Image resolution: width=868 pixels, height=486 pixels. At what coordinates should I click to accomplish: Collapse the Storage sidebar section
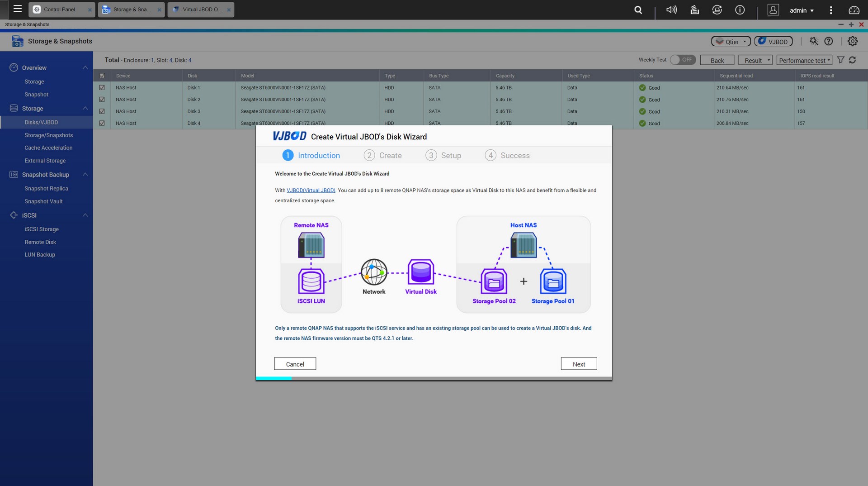pos(85,108)
